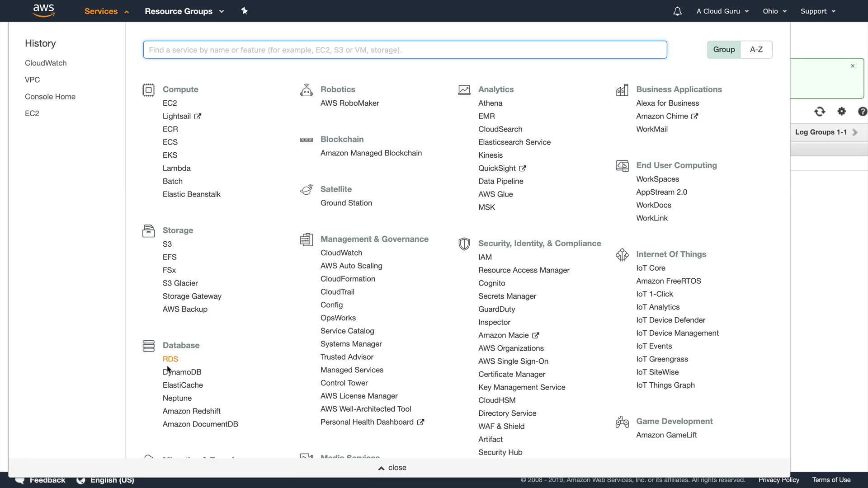Click the Database category icon

[148, 346]
